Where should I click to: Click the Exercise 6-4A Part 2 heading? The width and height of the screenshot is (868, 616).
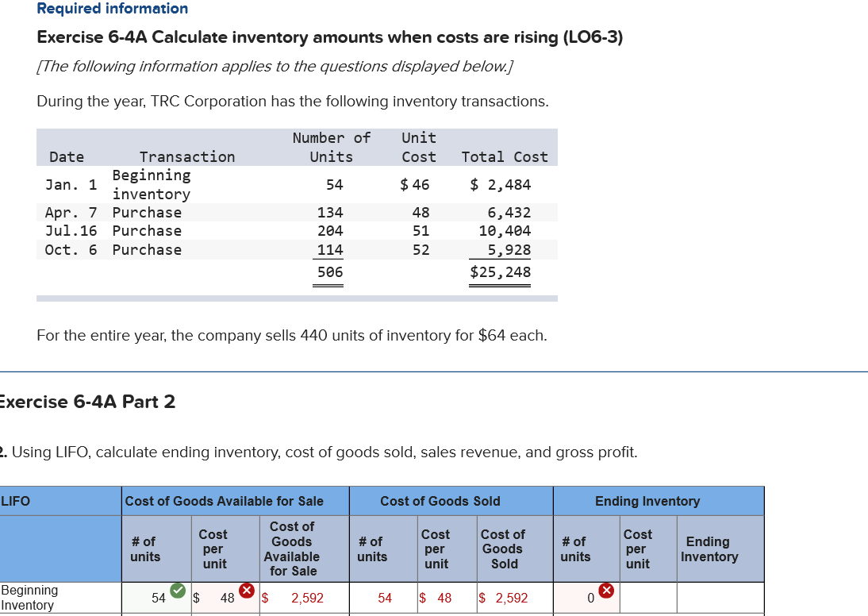87,402
